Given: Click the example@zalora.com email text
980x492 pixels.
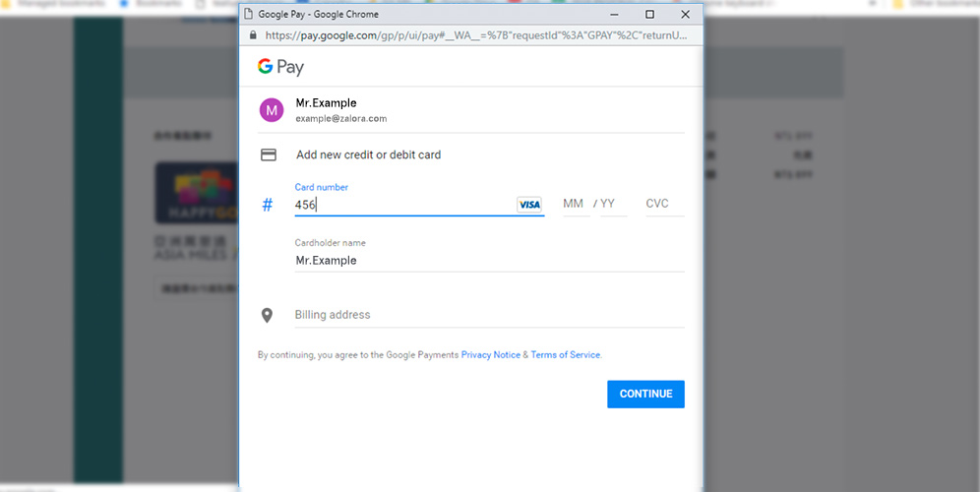Looking at the screenshot, I should tap(341, 118).
